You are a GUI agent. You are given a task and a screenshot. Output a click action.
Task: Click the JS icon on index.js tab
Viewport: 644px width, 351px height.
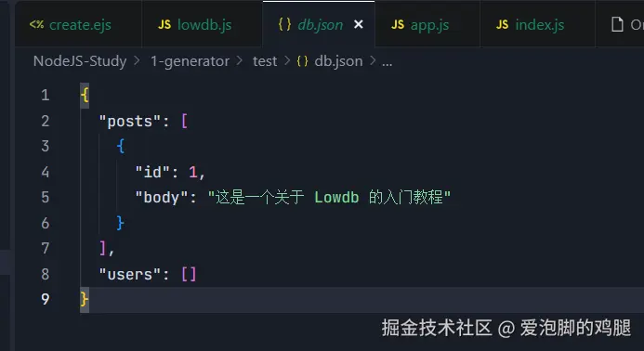point(503,25)
